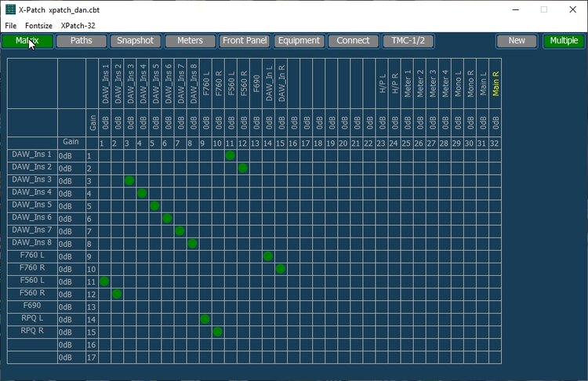This screenshot has width=588, height=381.
Task: Toggle patch dot DAW_Ins 3 row, column 3
Action: pos(129,181)
